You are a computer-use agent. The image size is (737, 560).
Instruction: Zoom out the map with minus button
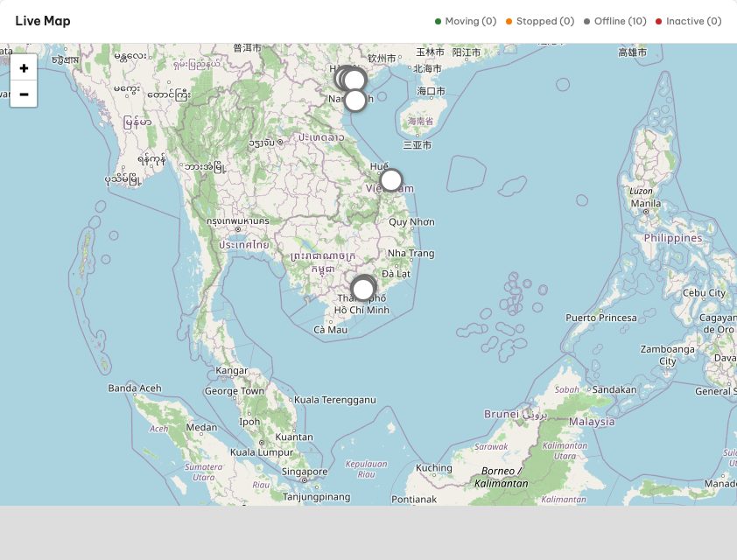[x=24, y=94]
